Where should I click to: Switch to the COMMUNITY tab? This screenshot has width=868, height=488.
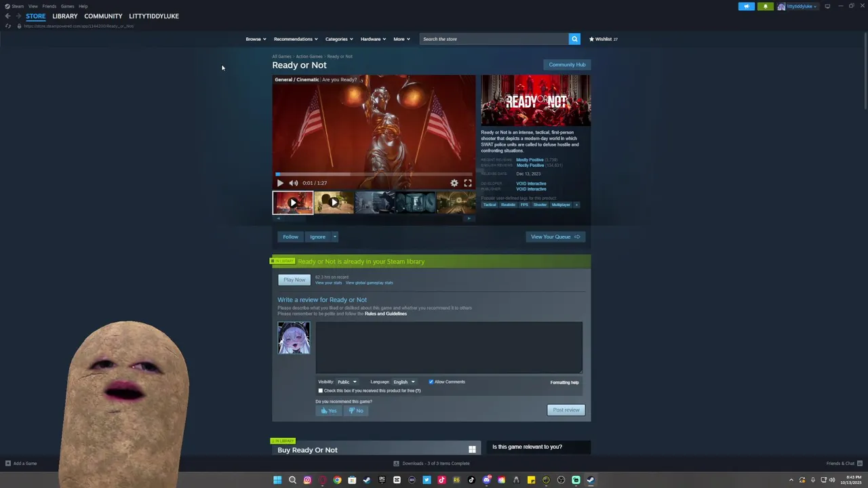[103, 16]
